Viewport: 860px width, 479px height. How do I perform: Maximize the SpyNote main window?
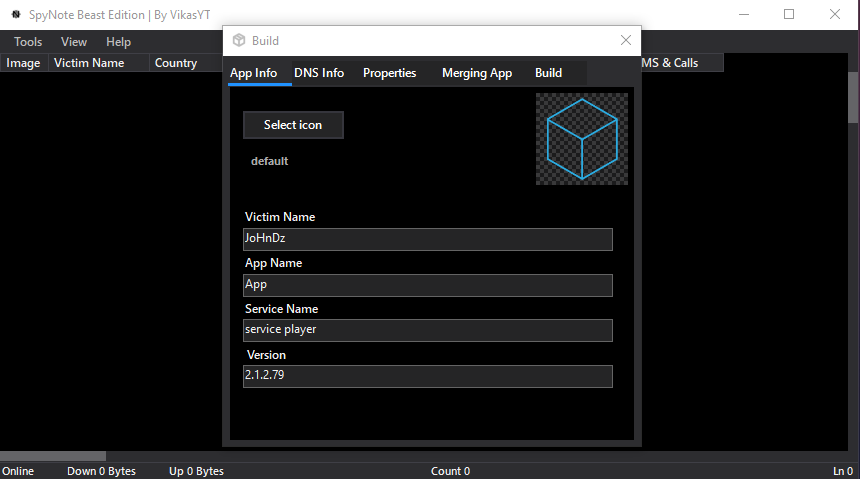tap(789, 14)
